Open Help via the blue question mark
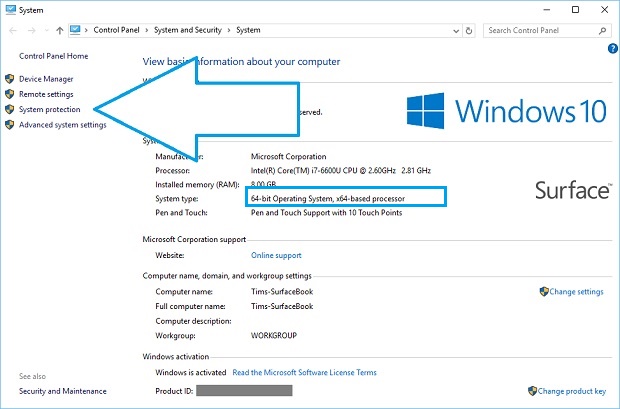 click(x=613, y=48)
